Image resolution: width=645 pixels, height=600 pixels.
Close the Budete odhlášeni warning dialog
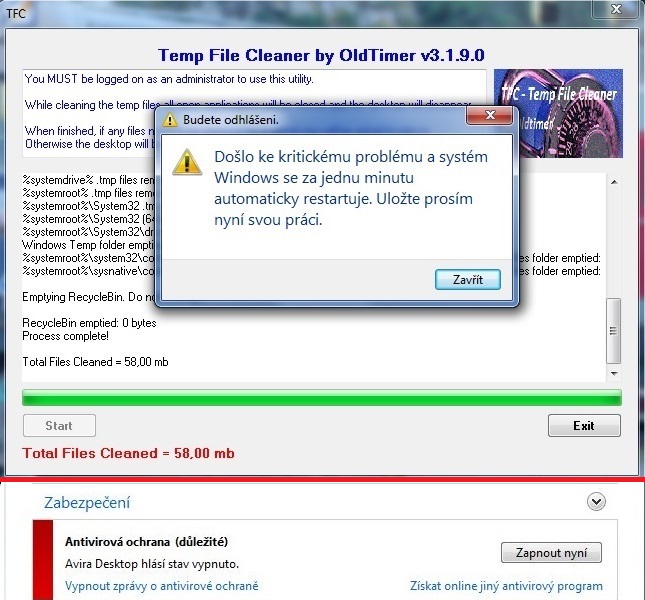point(490,115)
